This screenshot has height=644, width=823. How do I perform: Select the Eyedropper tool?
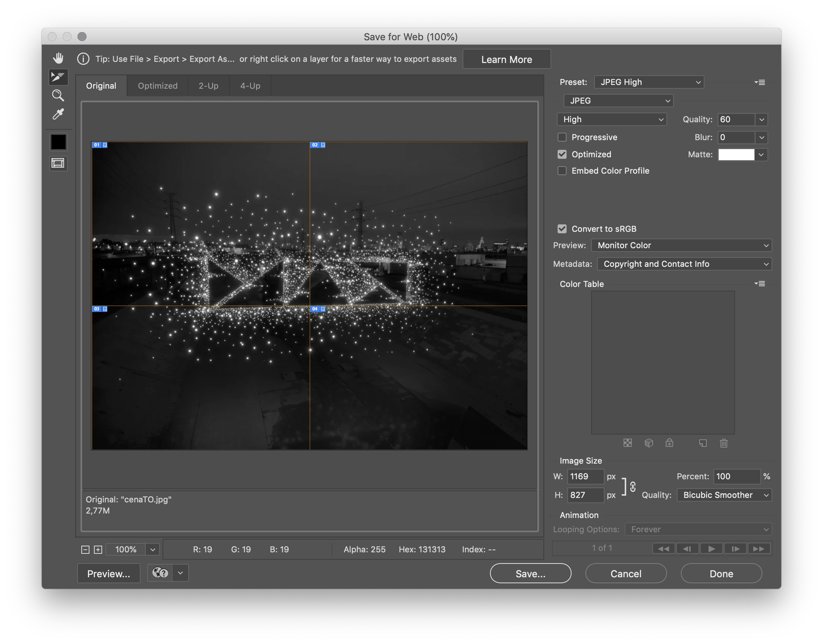[x=58, y=114]
